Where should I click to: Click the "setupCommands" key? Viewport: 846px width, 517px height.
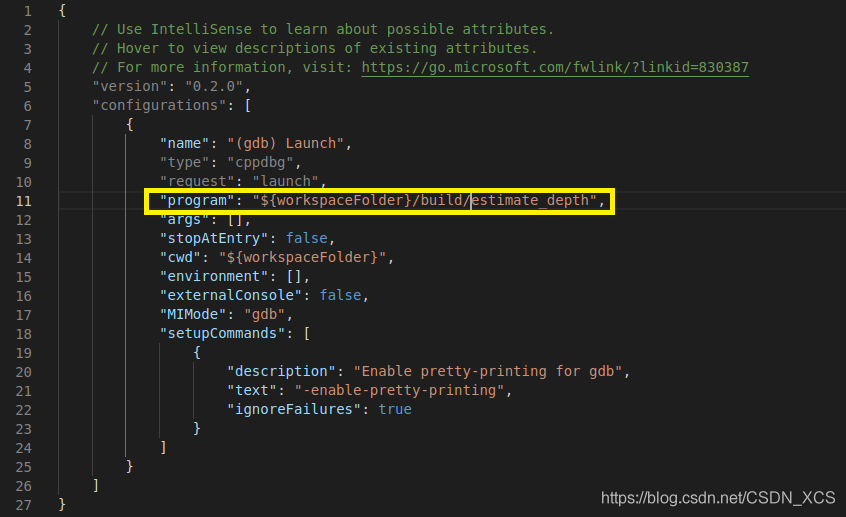coord(222,333)
